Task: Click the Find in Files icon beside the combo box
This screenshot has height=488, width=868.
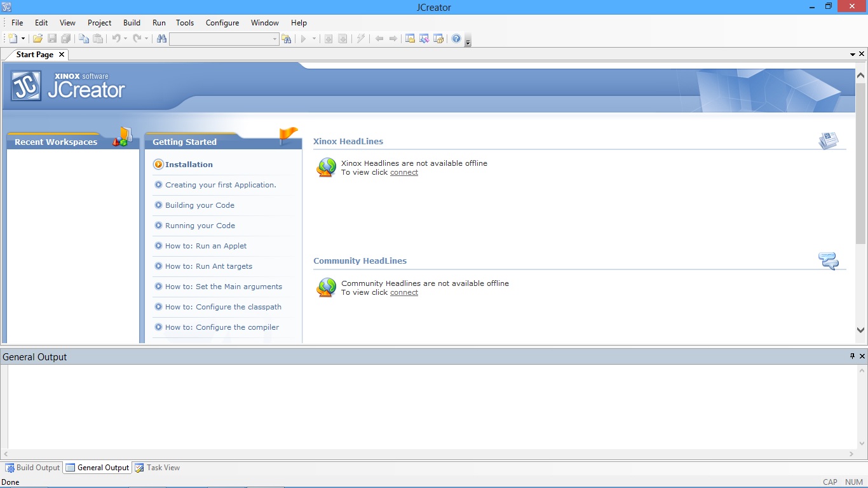Action: [x=287, y=39]
